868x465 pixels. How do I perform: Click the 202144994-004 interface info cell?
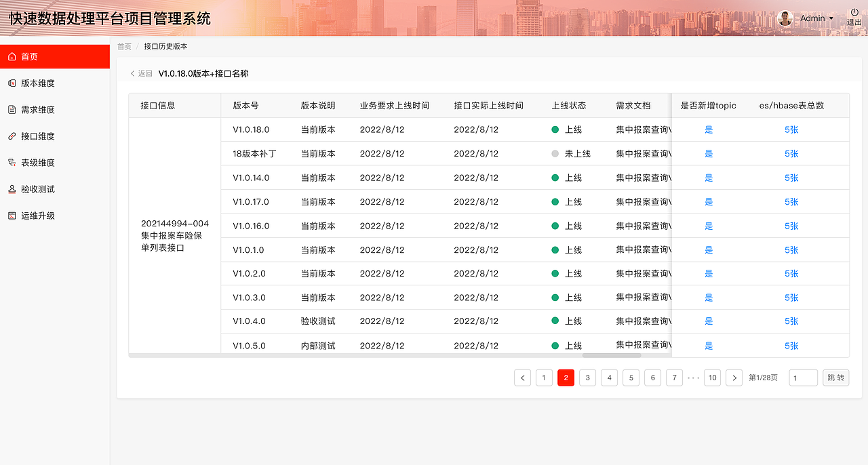tap(175, 236)
